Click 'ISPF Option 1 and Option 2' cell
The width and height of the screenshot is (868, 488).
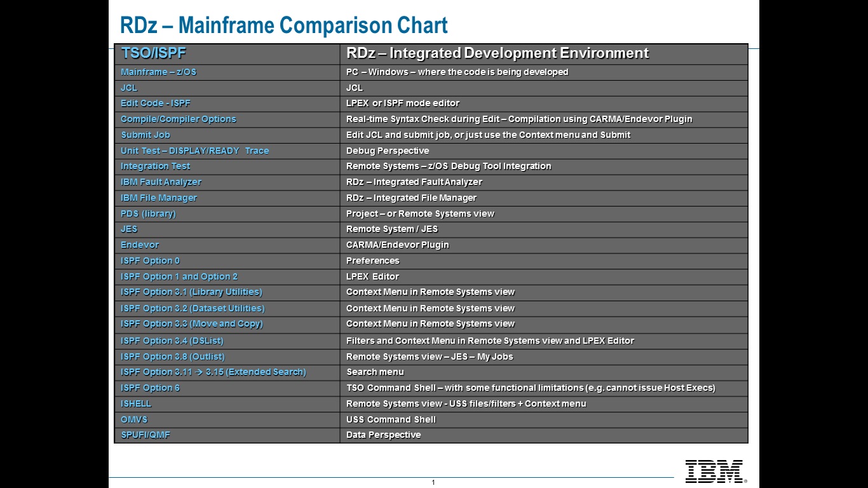(227, 276)
